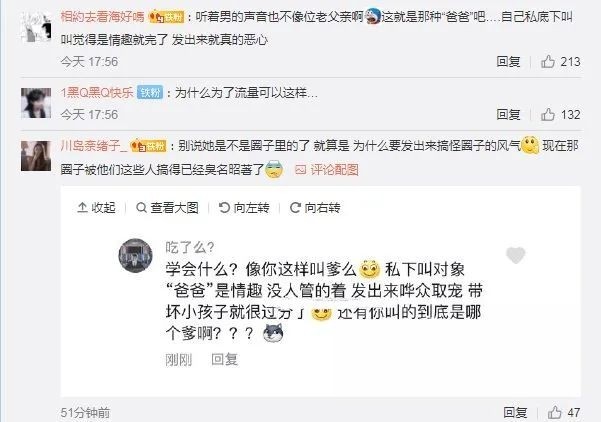Click 1黑Q黑Q快乐's avatar thumbnail
The image size is (601, 422).
[x=36, y=103]
